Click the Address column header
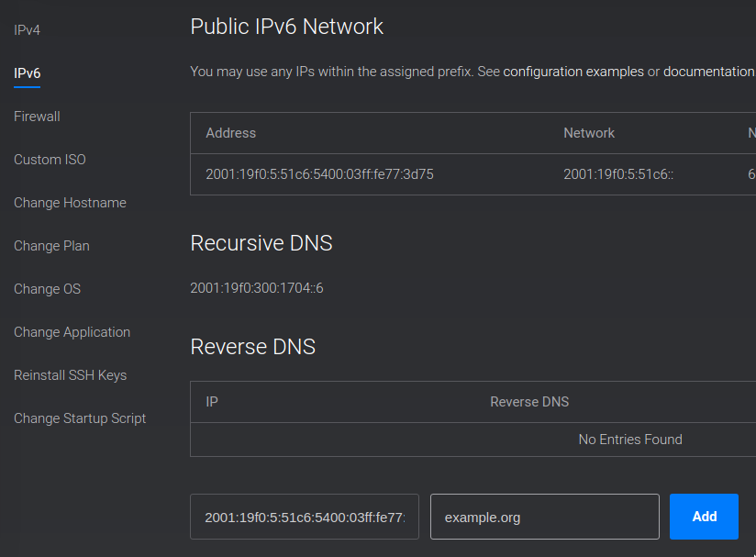This screenshot has width=756, height=557. coord(231,133)
